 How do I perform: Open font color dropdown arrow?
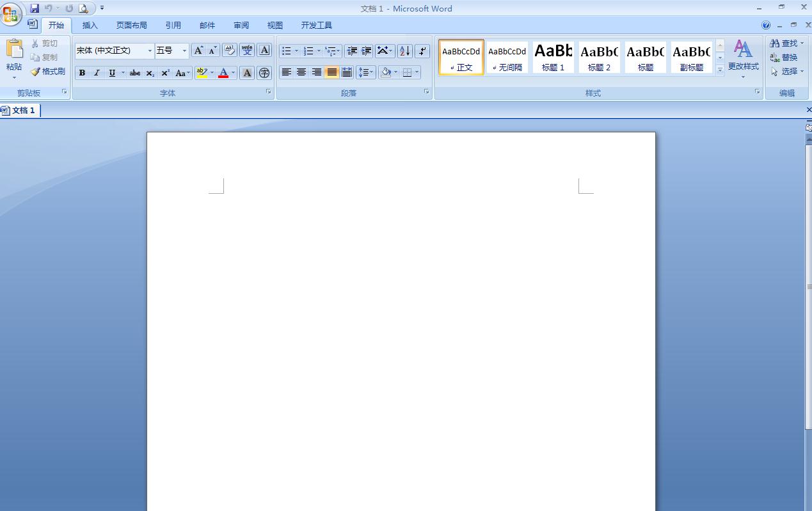[x=234, y=73]
